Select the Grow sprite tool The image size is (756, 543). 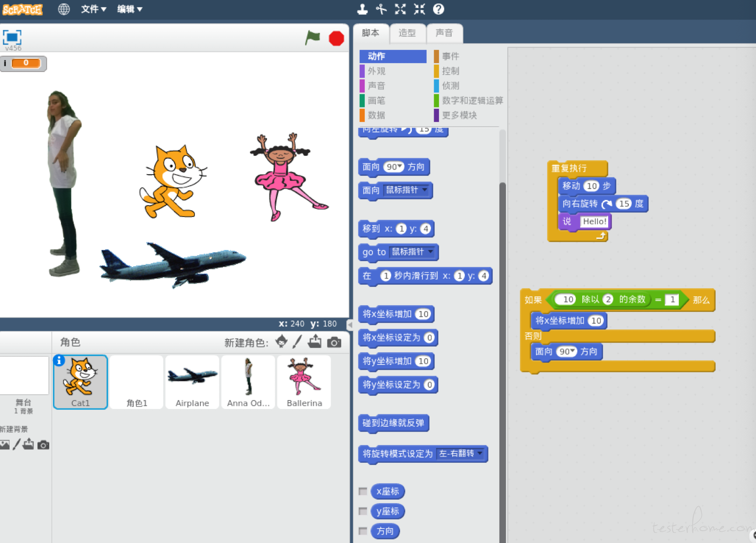[400, 9]
